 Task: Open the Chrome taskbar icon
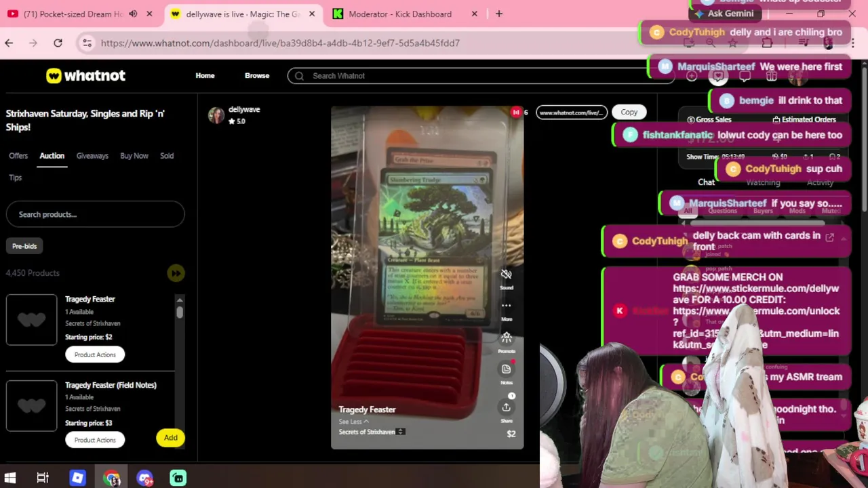(112, 478)
